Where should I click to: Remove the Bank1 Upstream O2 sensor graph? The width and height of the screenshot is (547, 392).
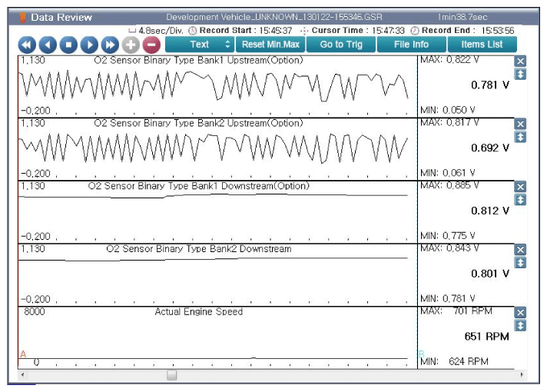520,61
